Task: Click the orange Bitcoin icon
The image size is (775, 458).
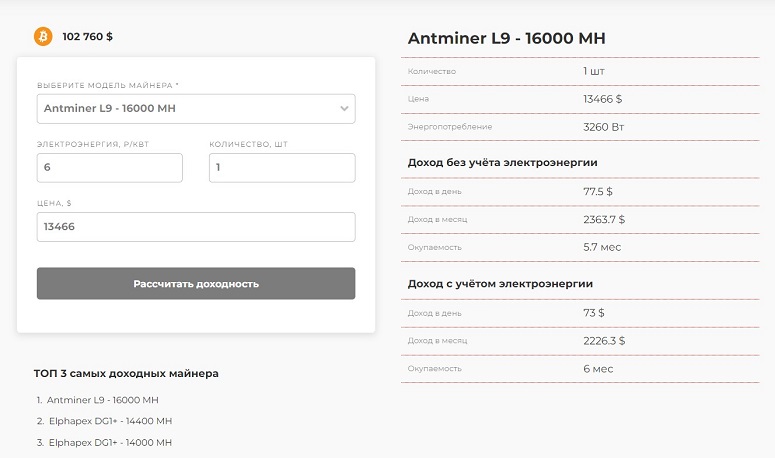Action: (x=43, y=37)
